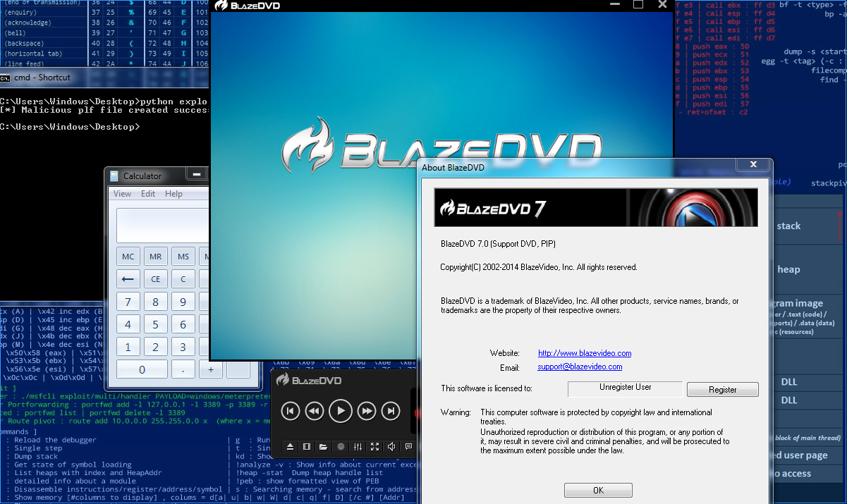Click the cmd prompt line 'C:\Users\Windows\Desktop>'

pos(70,127)
